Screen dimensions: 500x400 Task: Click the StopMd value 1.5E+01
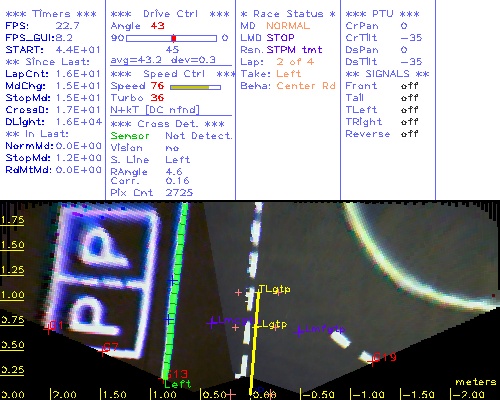pyautogui.click(x=78, y=98)
